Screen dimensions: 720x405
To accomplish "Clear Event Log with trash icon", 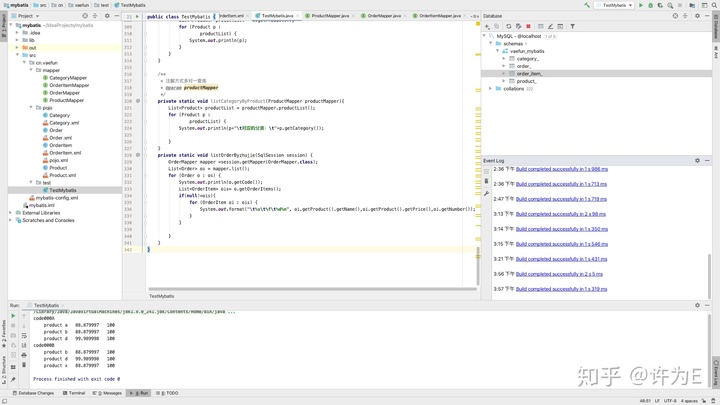I will pyautogui.click(x=486, y=182).
